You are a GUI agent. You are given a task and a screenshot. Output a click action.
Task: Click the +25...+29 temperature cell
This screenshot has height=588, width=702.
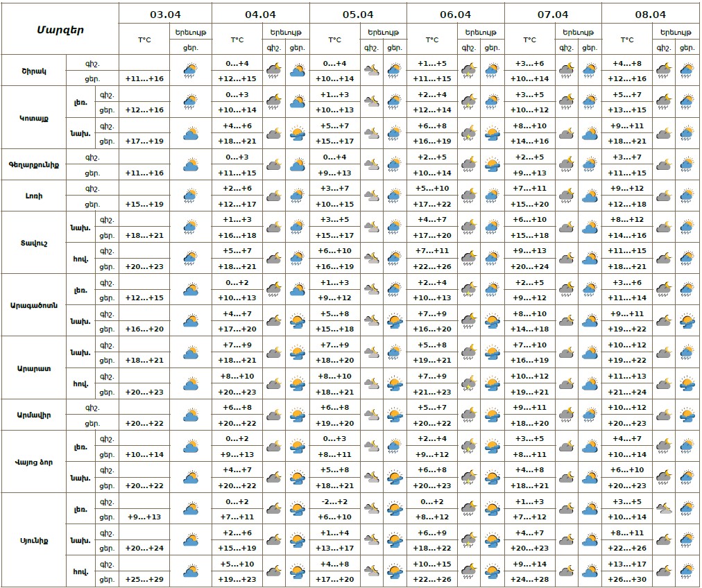point(144,579)
